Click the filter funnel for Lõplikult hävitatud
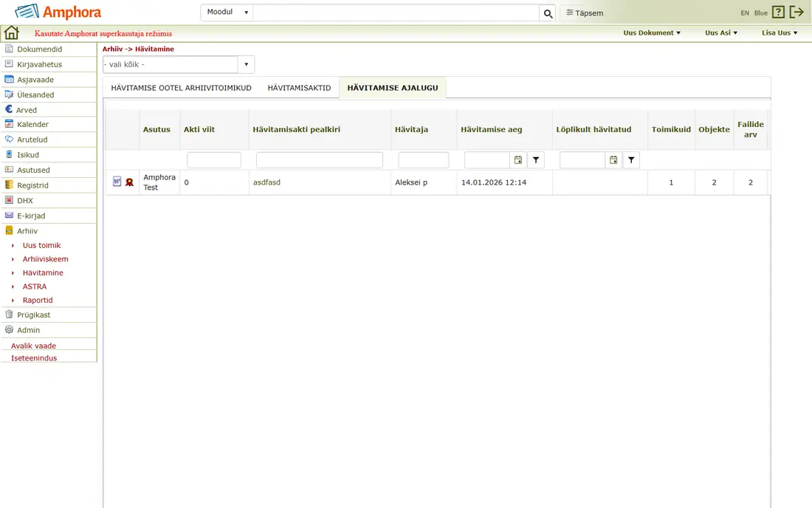Image resolution: width=812 pixels, height=508 pixels. 631,160
